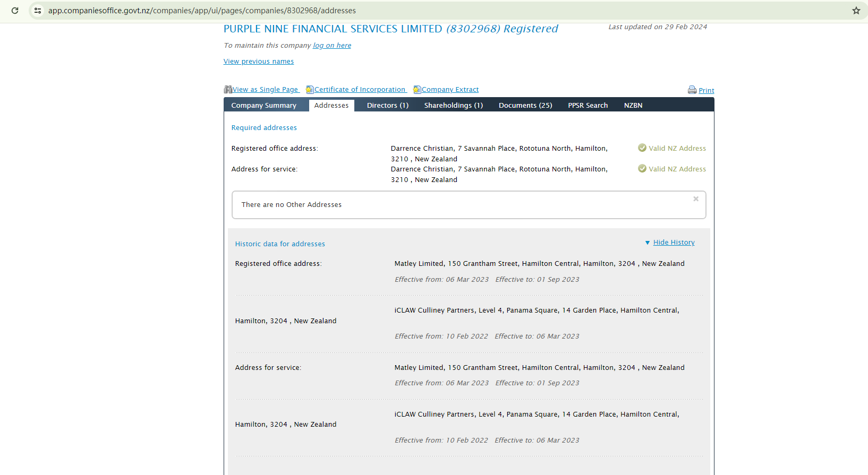Image resolution: width=868 pixels, height=475 pixels.
Task: Open the 'View previous names' link
Action: coord(259,62)
